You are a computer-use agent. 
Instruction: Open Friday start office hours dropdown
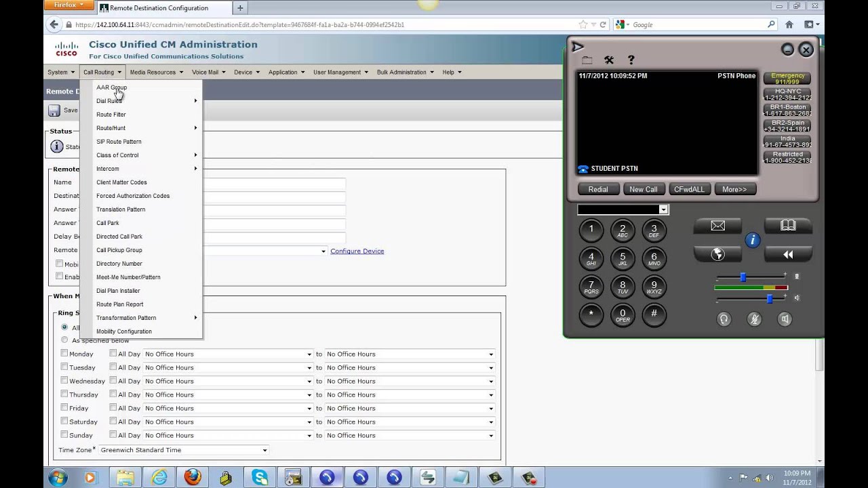click(228, 408)
